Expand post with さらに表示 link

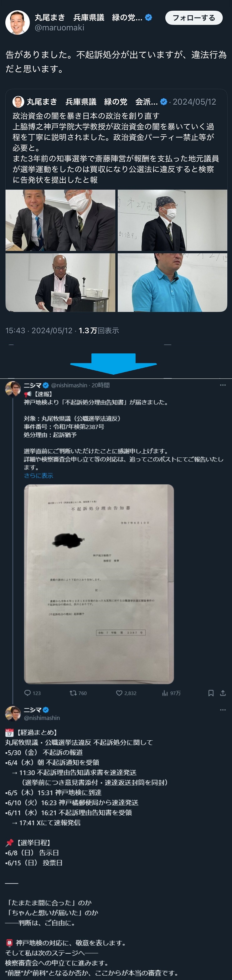39,476
